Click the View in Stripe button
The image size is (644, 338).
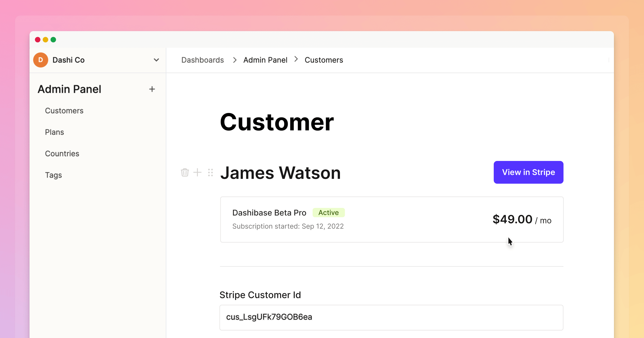coord(529,172)
